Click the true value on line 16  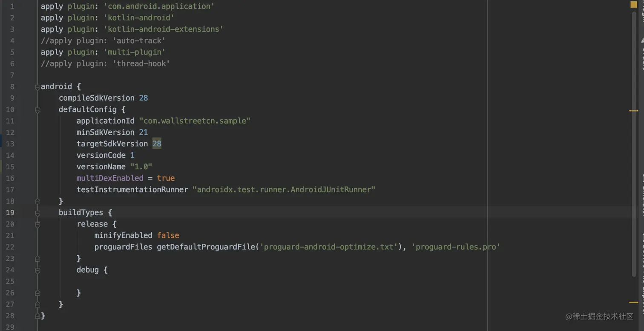166,179
